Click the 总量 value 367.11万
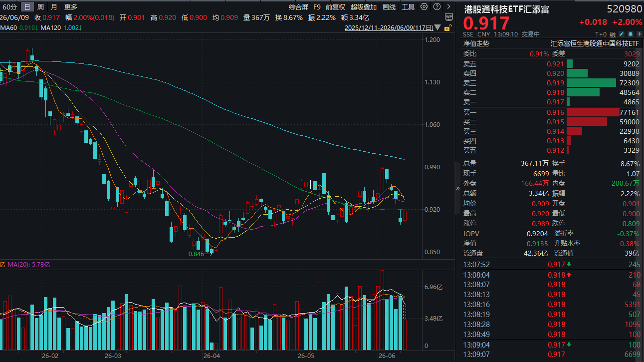This screenshot has height=362, width=644. [535, 164]
